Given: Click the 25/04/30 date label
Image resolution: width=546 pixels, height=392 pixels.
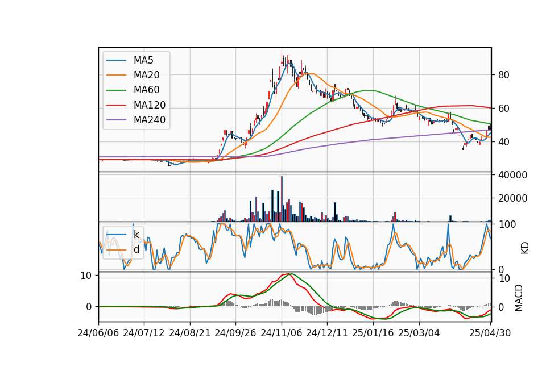Looking at the screenshot, I should [490, 333].
